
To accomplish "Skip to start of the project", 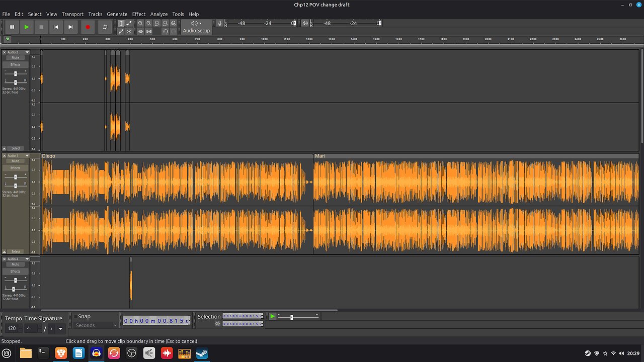I will pos(56,27).
